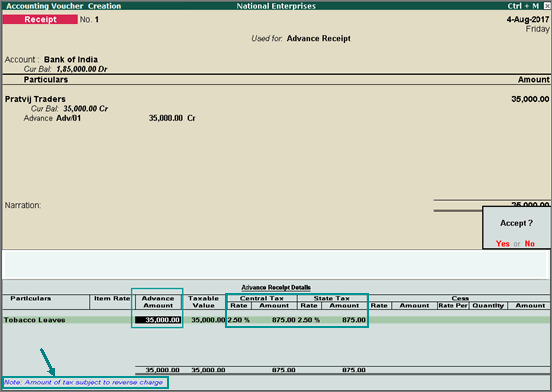
Task: Click the Advance 35,000.00 Cr bill amount
Action: (x=172, y=118)
